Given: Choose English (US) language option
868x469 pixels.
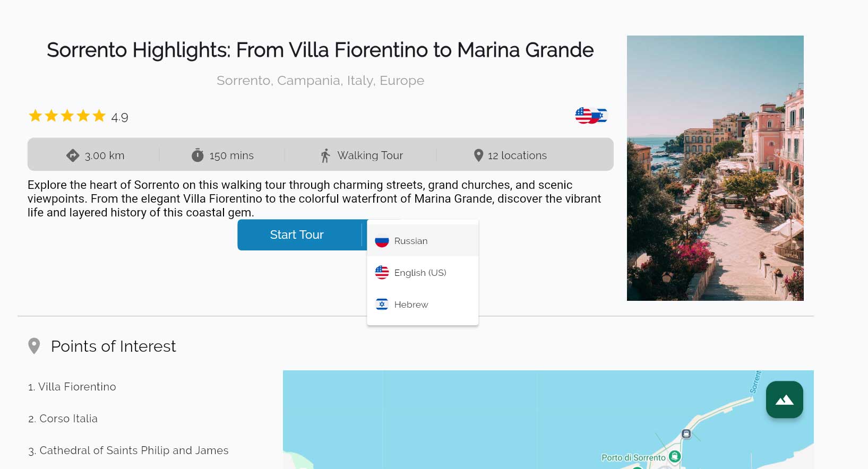Looking at the screenshot, I should point(423,272).
